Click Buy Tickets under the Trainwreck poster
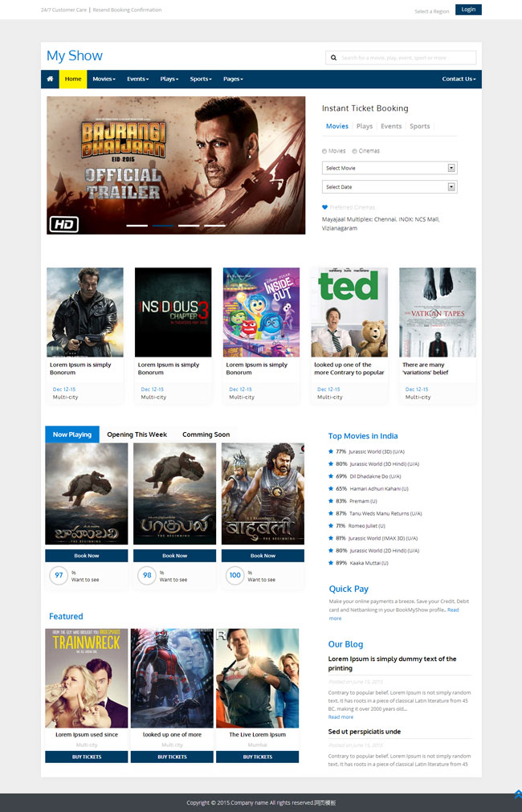This screenshot has height=812, width=522. [x=87, y=757]
